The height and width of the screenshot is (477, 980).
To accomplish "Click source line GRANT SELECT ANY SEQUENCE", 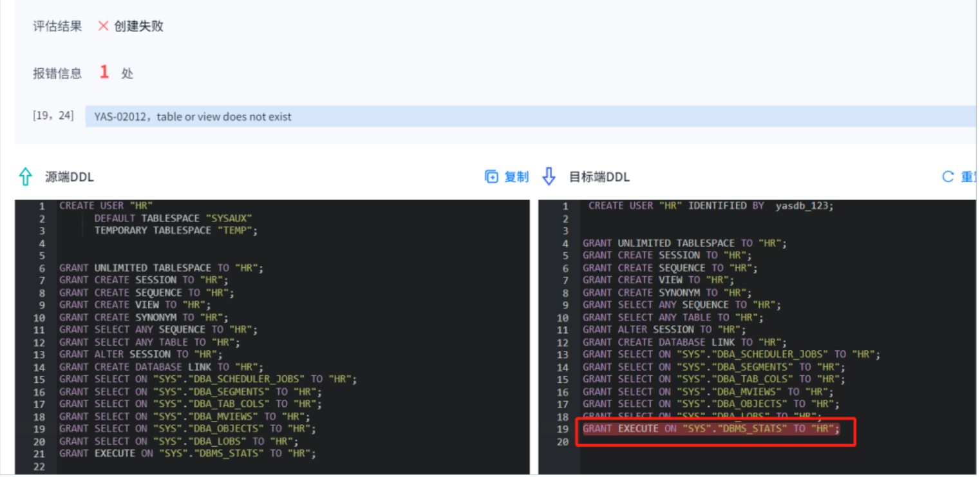I will point(158,330).
